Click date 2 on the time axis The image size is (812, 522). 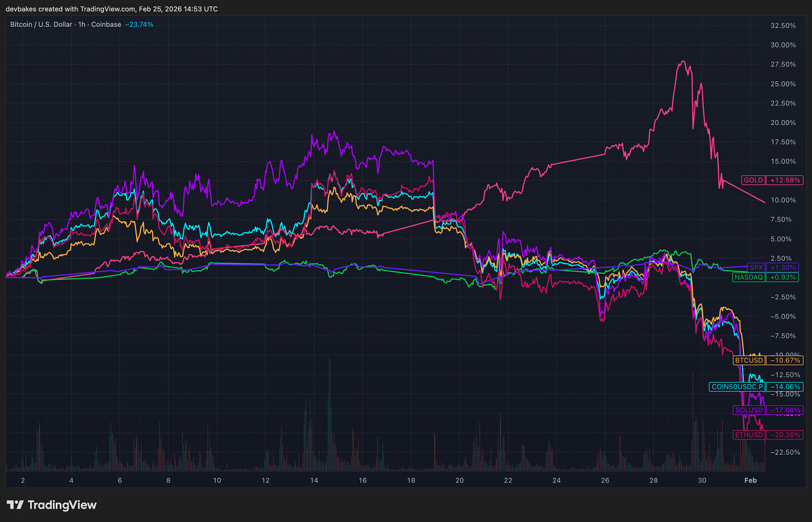coord(23,481)
